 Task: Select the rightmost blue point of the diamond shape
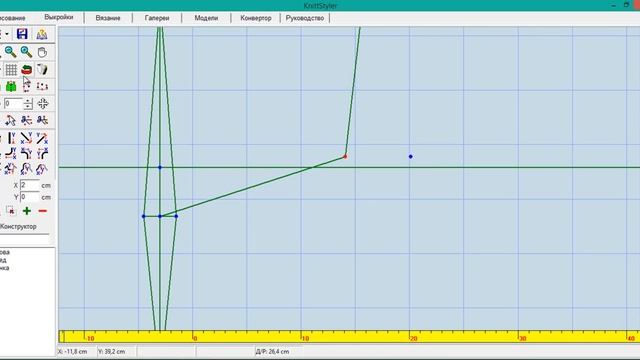pos(176,216)
